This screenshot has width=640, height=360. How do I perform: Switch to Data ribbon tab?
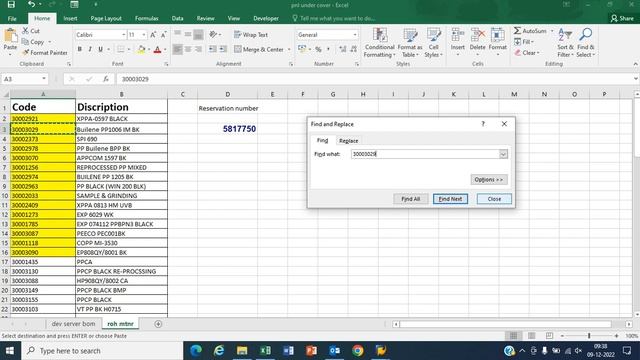point(177,18)
